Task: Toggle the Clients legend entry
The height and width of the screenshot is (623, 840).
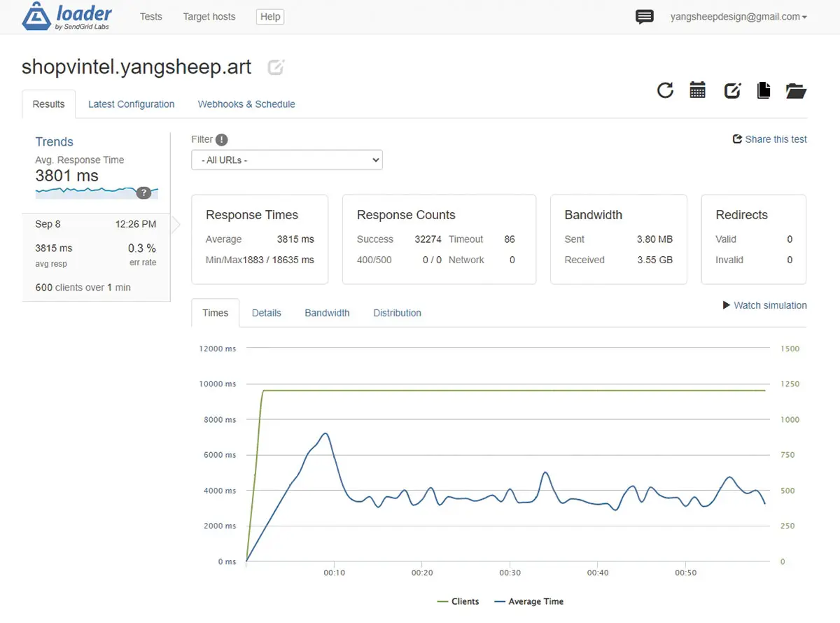Action: coord(458,601)
